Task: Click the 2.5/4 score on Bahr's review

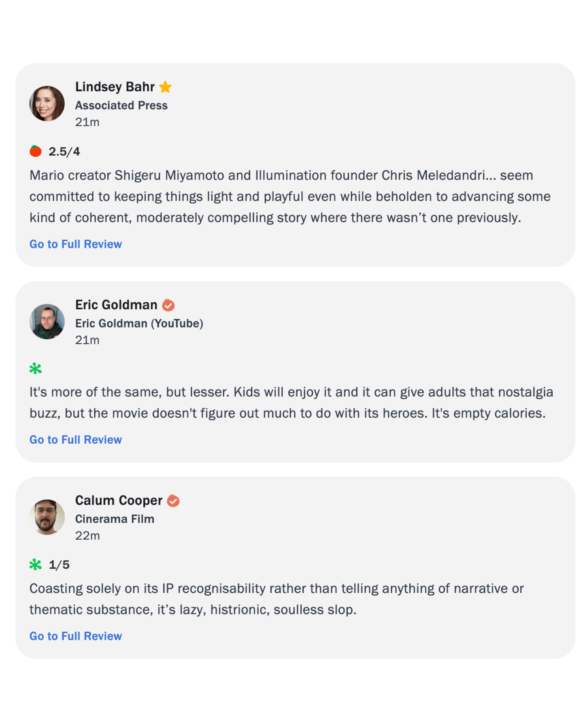Action: tap(64, 151)
